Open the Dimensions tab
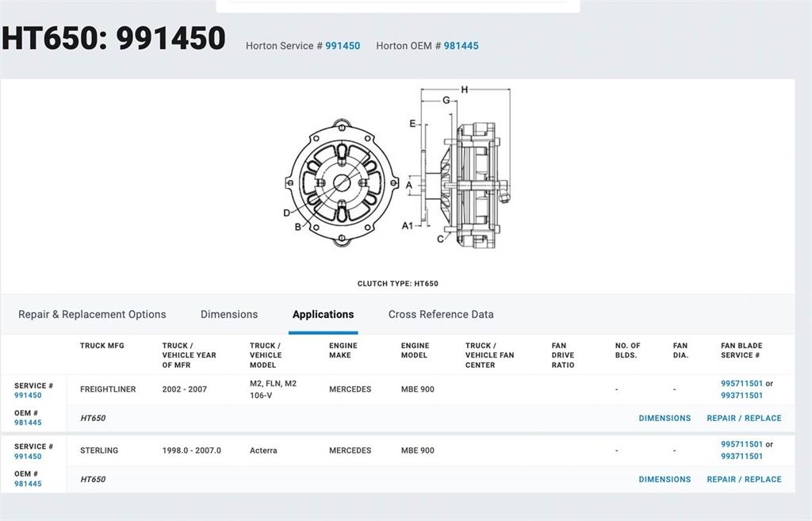This screenshot has height=521, width=812. tap(229, 315)
